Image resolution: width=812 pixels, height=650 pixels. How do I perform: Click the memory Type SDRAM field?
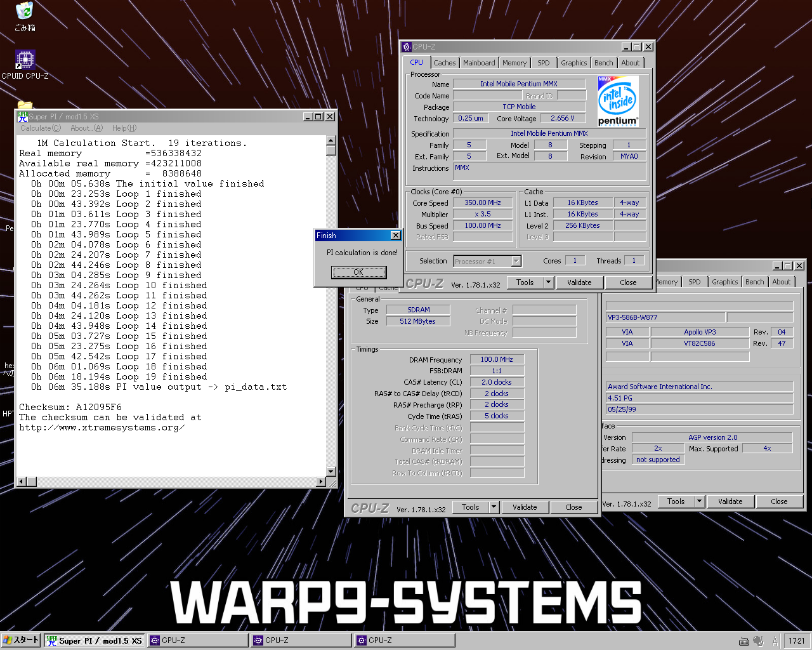419,310
